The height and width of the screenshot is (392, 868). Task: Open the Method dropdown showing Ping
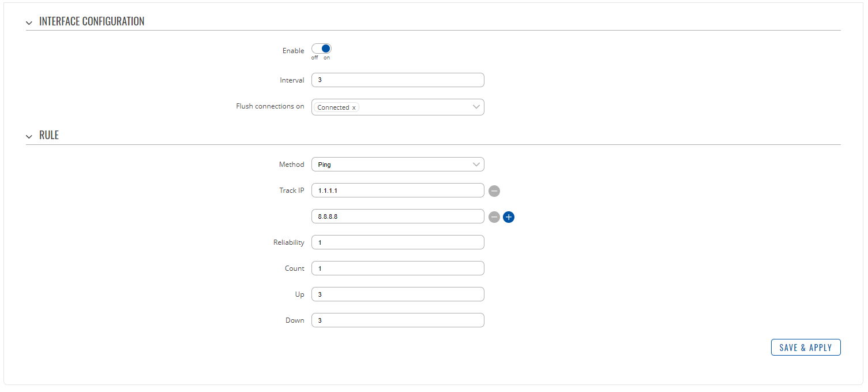click(398, 164)
